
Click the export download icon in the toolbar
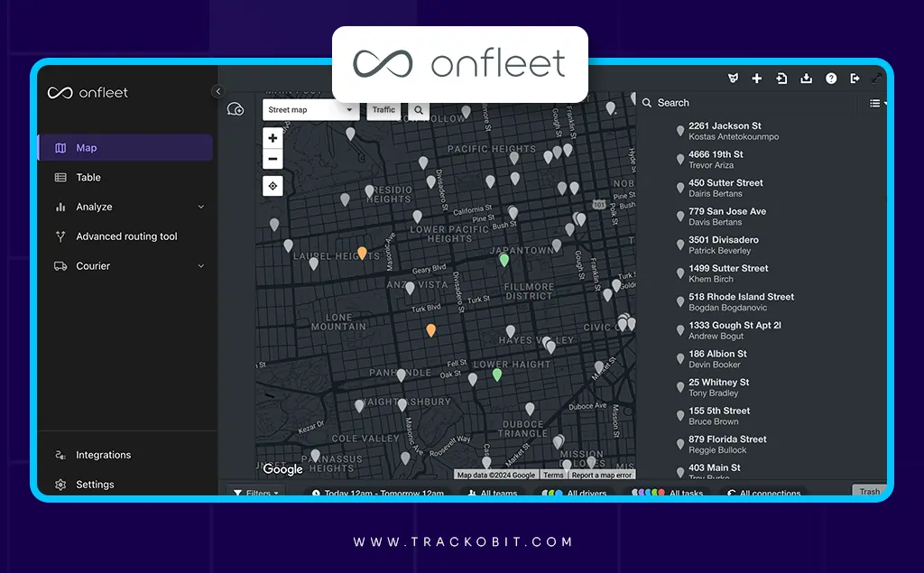point(806,79)
